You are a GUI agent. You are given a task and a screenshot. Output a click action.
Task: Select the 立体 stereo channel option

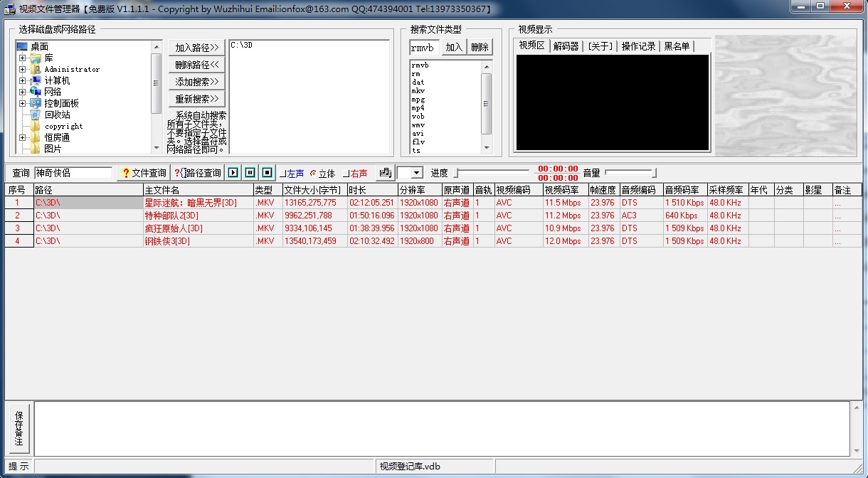click(x=323, y=173)
